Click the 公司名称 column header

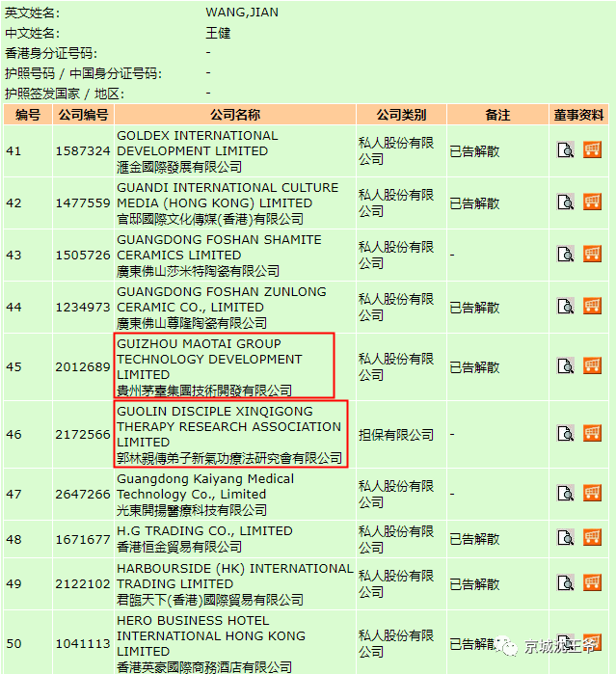click(x=234, y=115)
